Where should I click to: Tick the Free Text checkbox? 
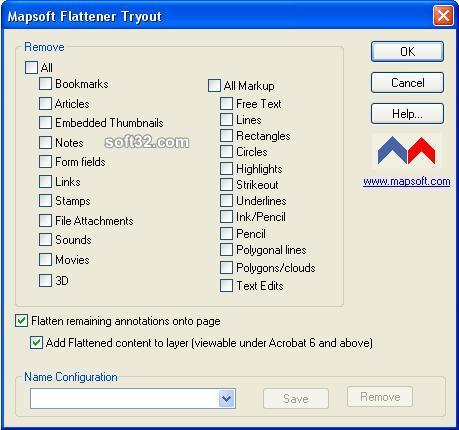pos(226,103)
